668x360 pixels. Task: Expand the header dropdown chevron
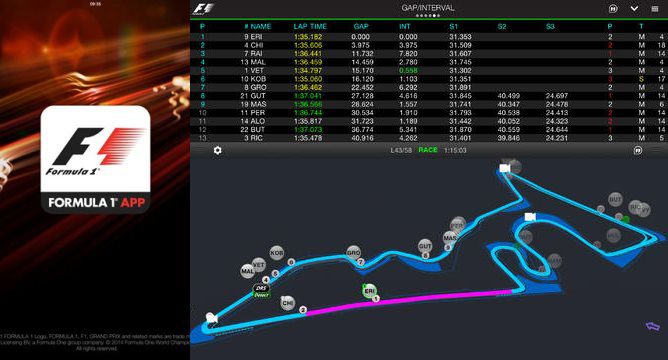(x=634, y=9)
